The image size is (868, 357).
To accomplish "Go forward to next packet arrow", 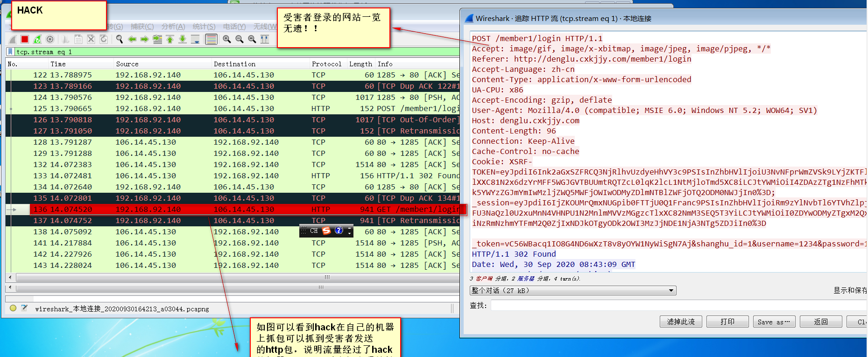I will tap(145, 39).
